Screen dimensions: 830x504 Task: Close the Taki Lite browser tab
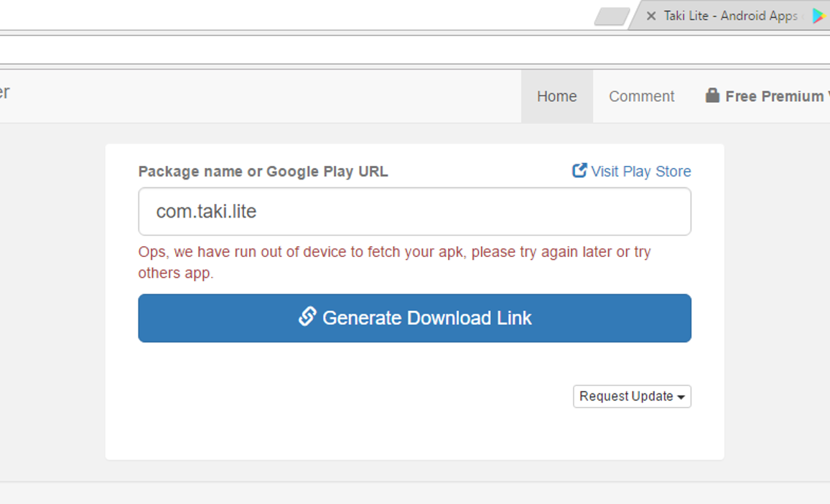coord(651,16)
